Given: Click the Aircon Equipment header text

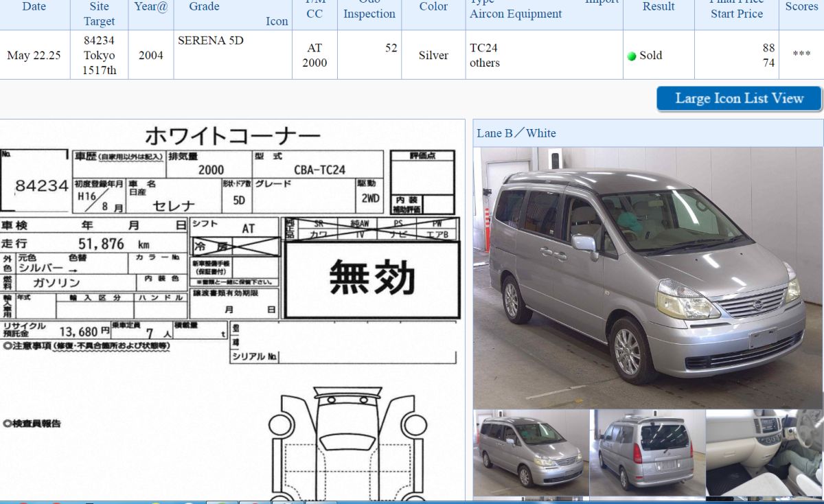Looking at the screenshot, I should 516,14.
